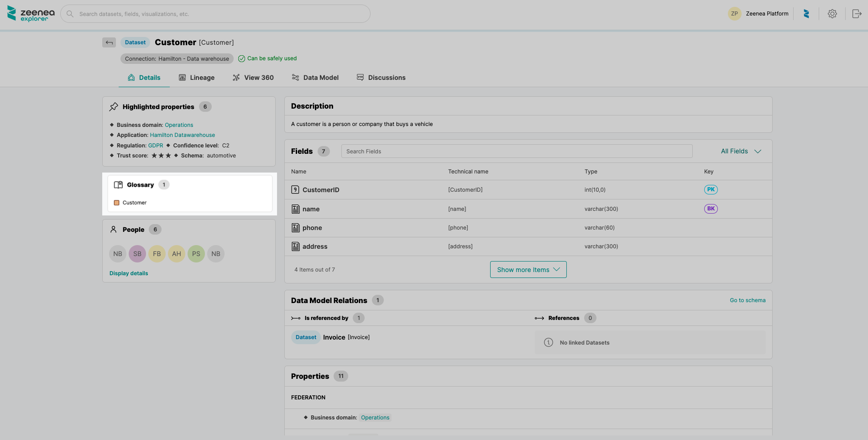Click Display details under People
Image resolution: width=868 pixels, height=440 pixels.
point(129,273)
